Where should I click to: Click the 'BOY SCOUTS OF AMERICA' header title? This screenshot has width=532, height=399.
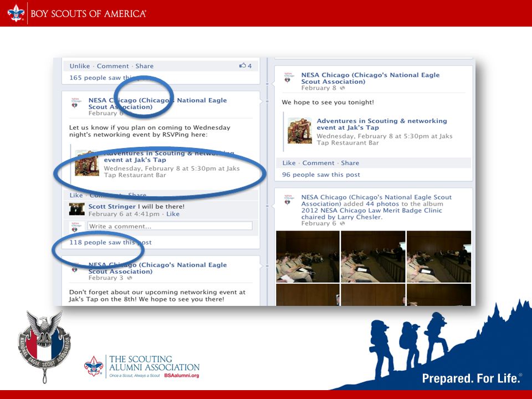[88, 13]
